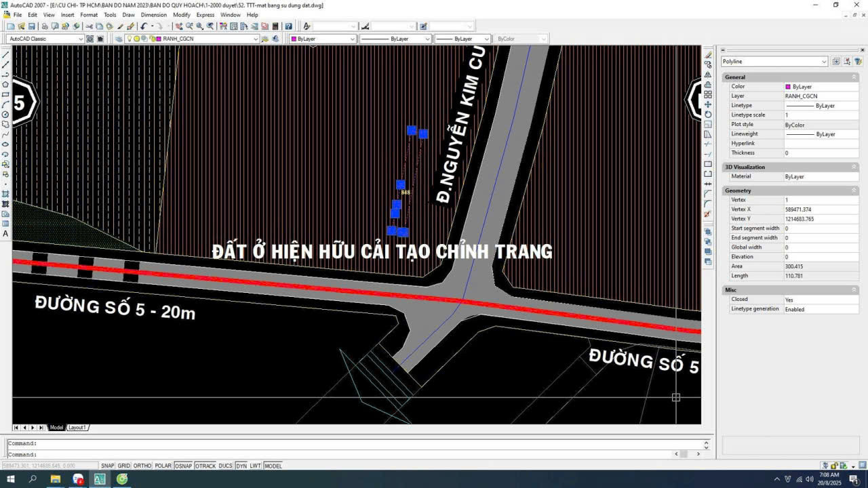The width and height of the screenshot is (868, 488).
Task: Select the Line draw tool
Action: point(6,55)
